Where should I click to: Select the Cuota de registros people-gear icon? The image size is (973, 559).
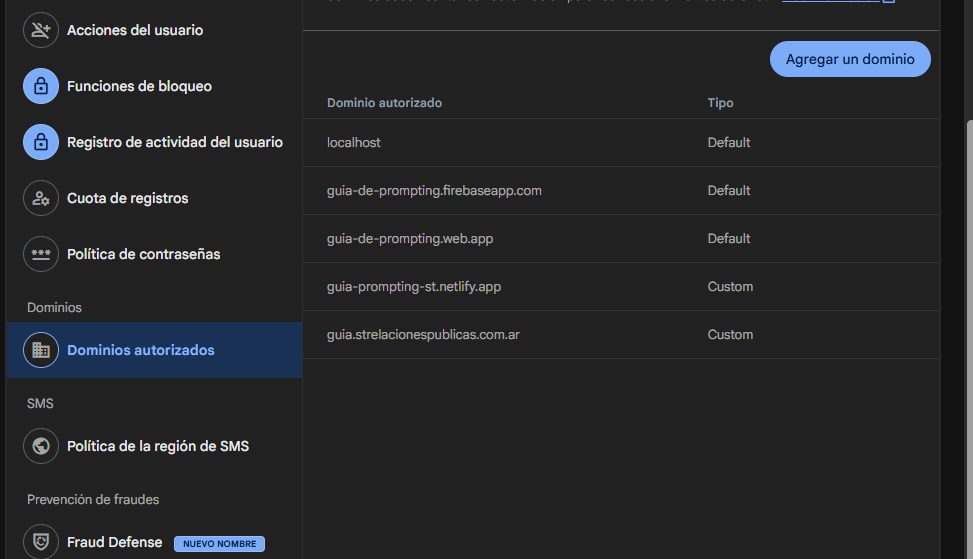coord(41,198)
